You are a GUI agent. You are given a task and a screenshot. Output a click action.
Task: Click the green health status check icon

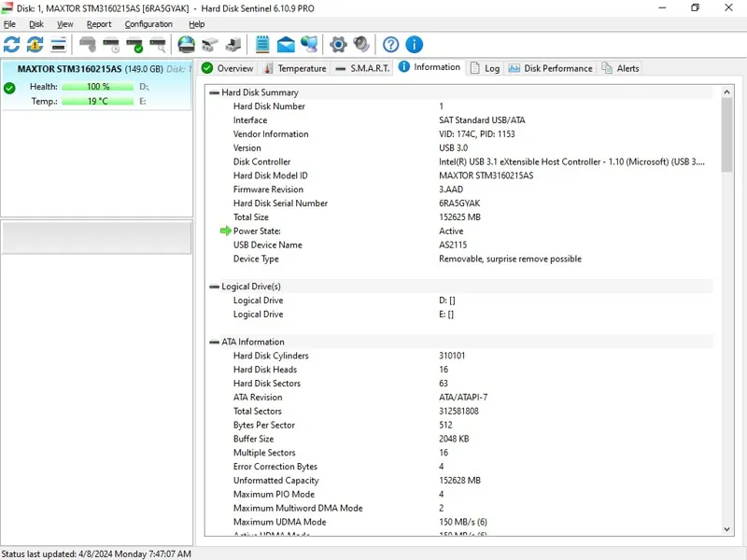pos(9,88)
